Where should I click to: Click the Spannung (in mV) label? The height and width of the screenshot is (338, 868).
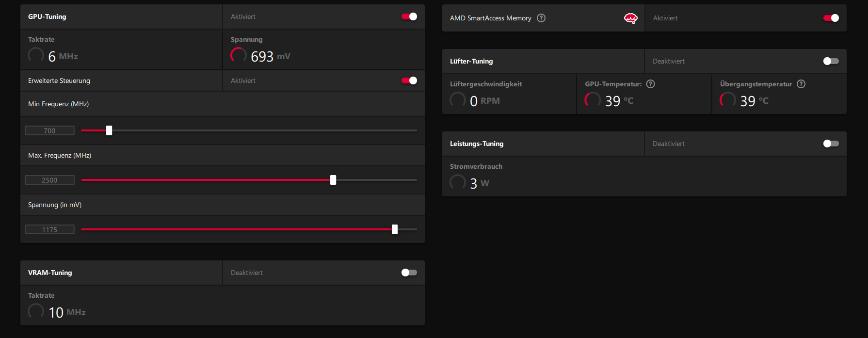point(55,205)
